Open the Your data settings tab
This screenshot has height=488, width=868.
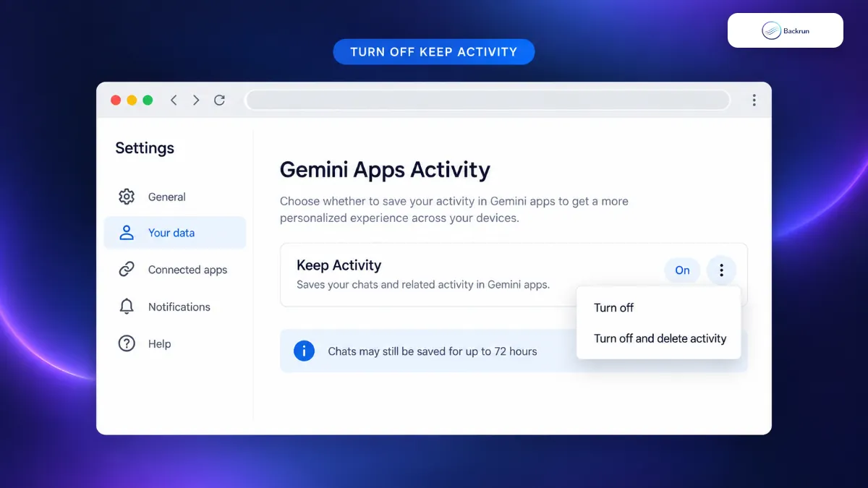174,233
